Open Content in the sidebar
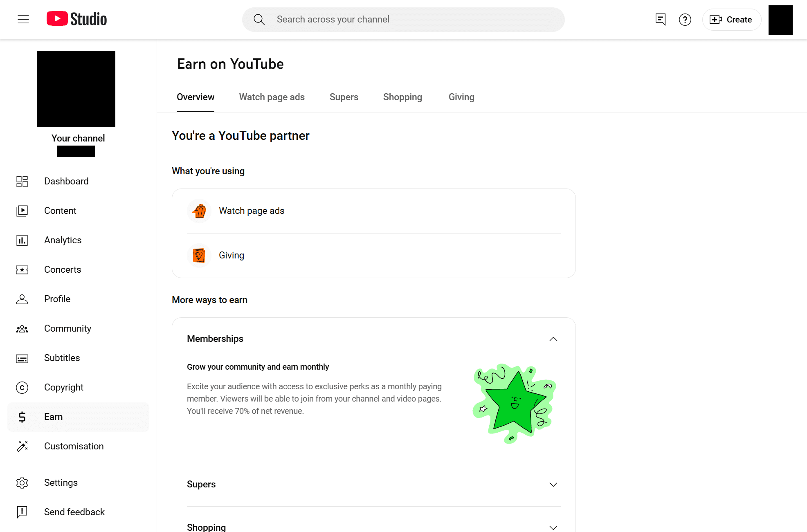The height and width of the screenshot is (532, 807). 78,211
